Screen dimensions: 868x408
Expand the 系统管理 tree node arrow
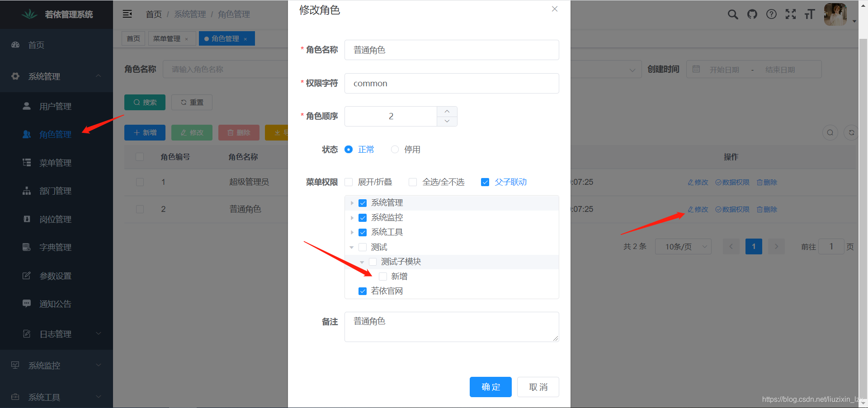(352, 203)
